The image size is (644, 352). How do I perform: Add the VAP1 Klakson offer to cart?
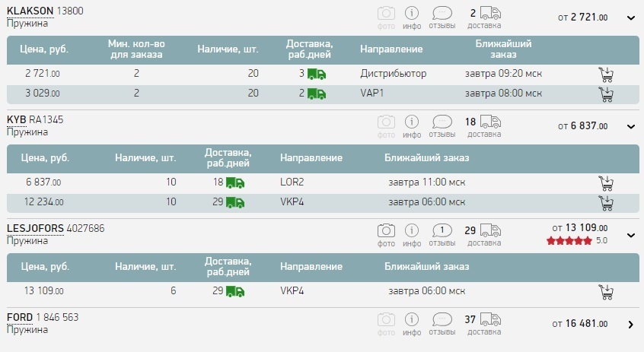tap(606, 94)
